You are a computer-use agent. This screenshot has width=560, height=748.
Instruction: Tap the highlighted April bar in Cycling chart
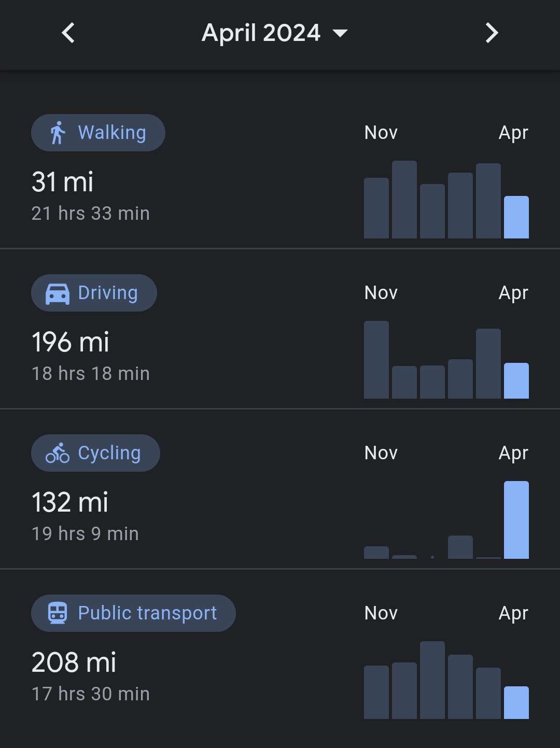(x=516, y=520)
